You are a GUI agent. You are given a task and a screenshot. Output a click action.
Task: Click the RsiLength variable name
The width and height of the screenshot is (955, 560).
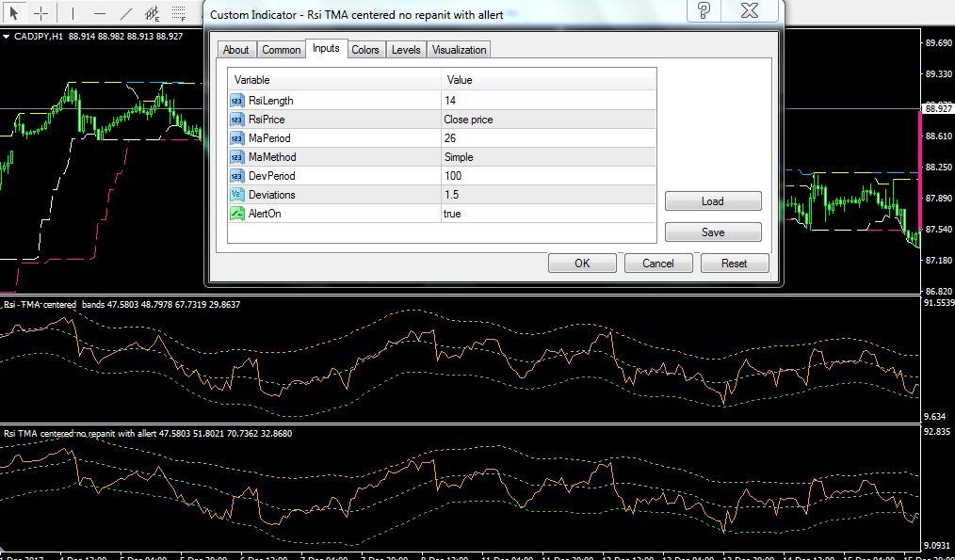coord(271,101)
